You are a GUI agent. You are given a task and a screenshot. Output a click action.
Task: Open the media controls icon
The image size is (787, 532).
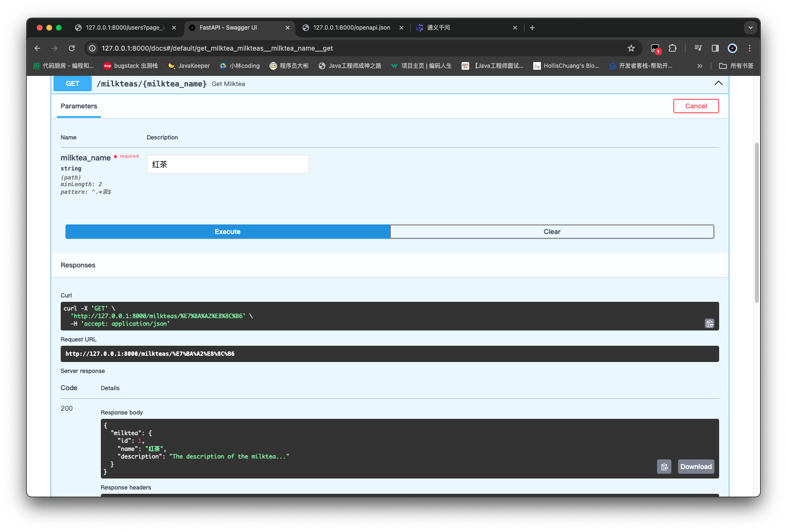[698, 48]
